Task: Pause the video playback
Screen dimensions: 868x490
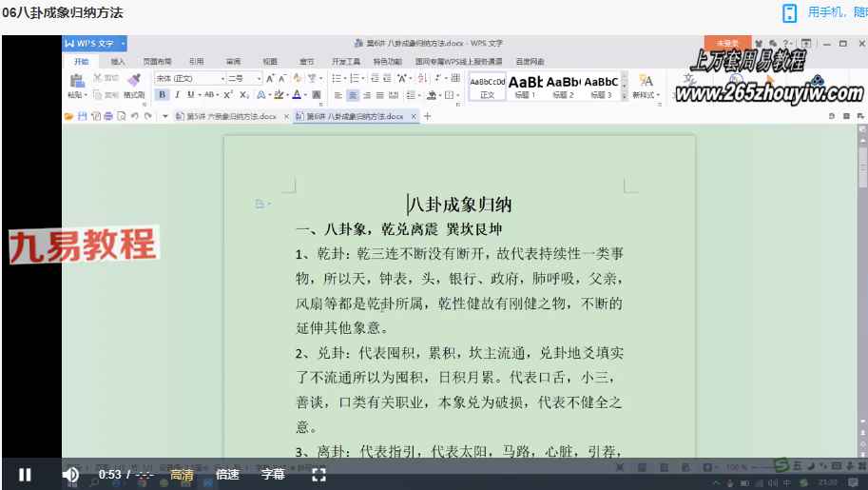Action: pos(26,474)
